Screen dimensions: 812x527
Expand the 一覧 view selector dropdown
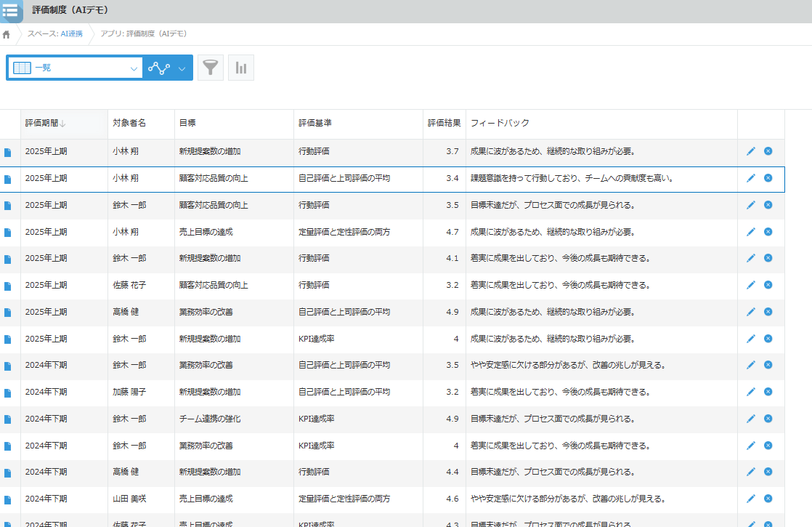(x=134, y=68)
